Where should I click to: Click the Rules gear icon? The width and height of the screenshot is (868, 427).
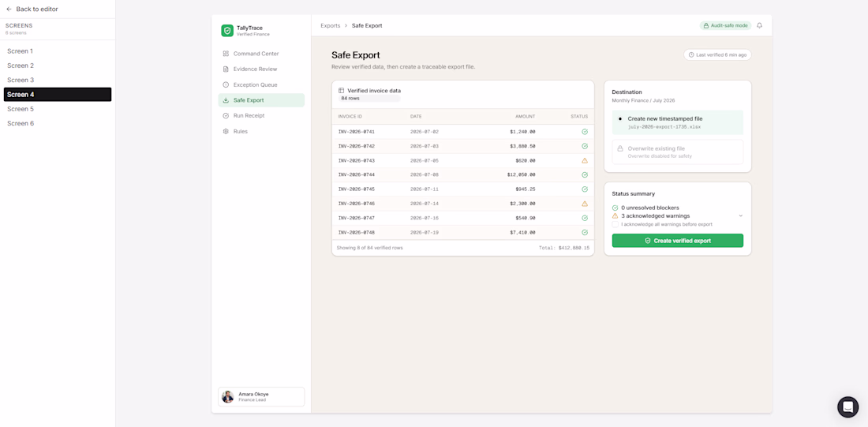coord(226,131)
